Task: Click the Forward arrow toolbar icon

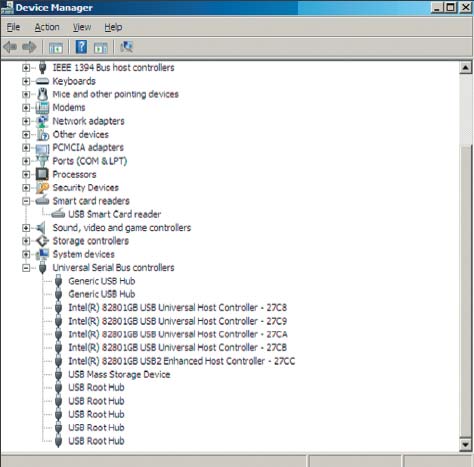Action: point(29,47)
